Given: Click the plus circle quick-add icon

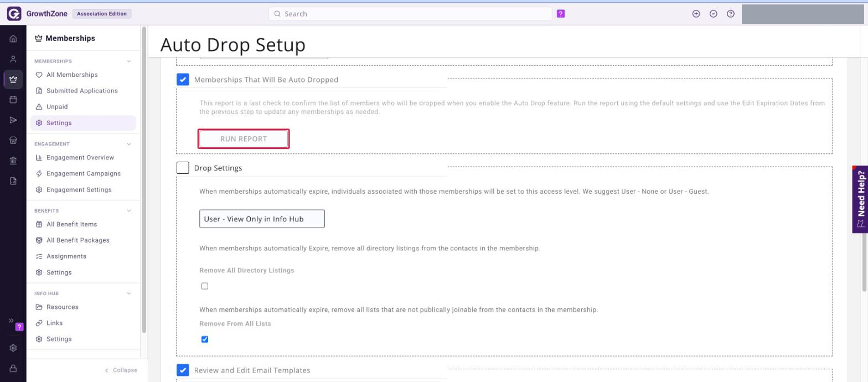Looking at the screenshot, I should click(696, 14).
